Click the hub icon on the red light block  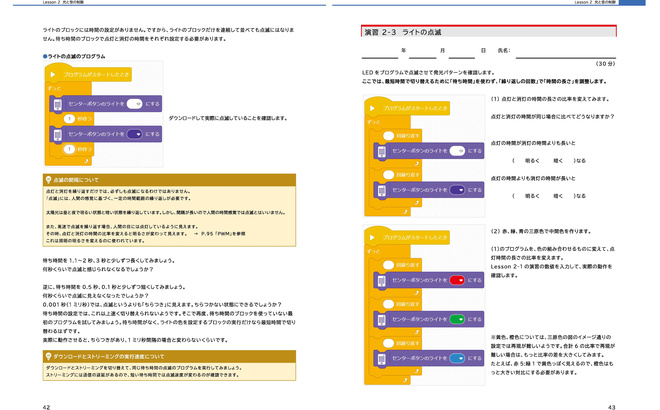point(381,281)
